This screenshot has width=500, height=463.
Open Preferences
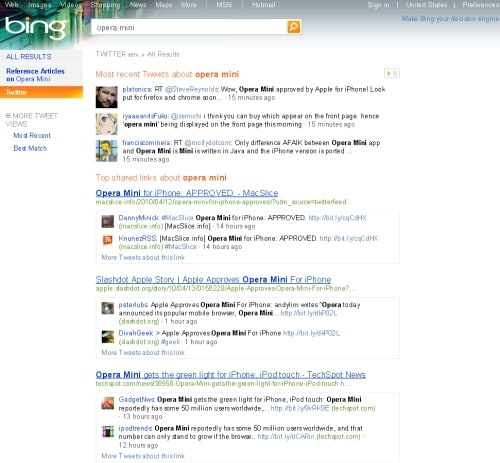tap(481, 5)
